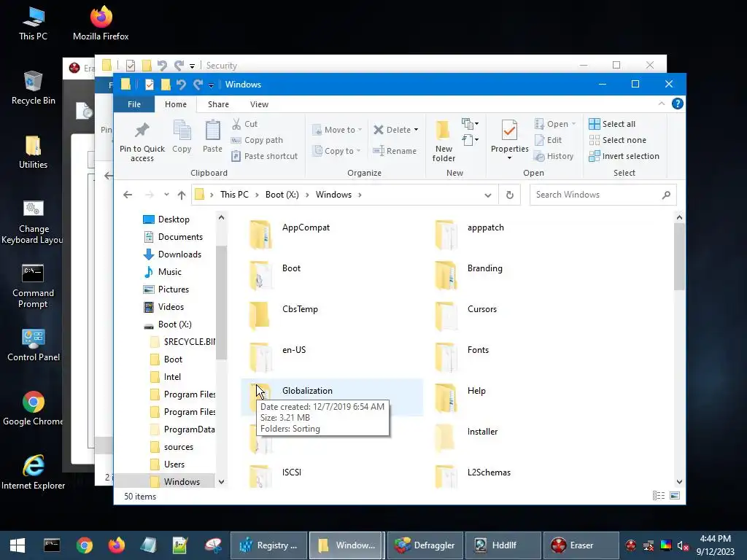Open Recent locations dropdown chevron
This screenshot has height=560, width=747.
[166, 195]
